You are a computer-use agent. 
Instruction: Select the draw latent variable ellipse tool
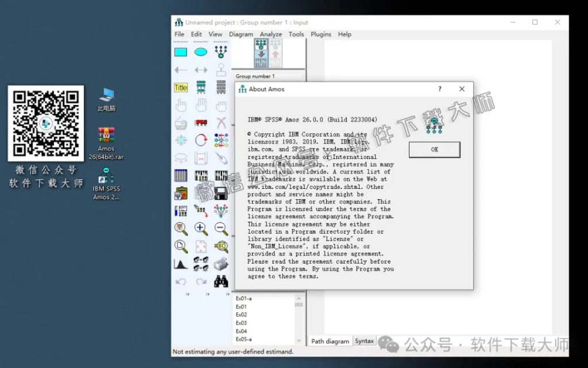(x=200, y=52)
